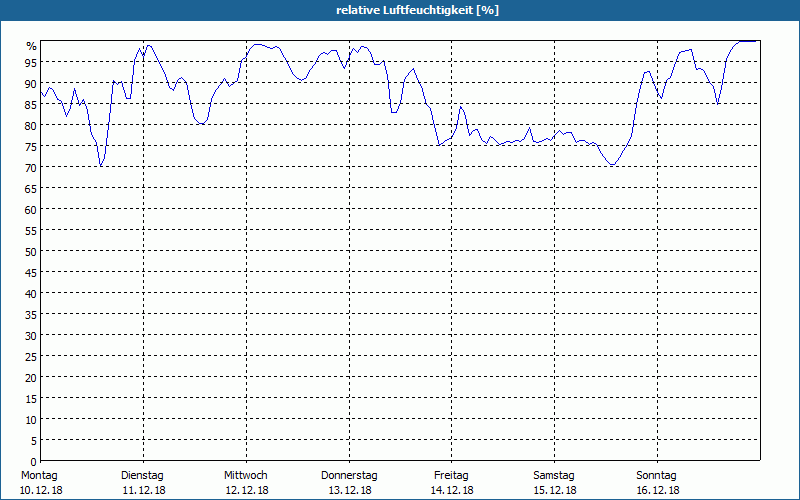Select the y-axis value 60
This screenshot has height=500, width=800.
[x=31, y=210]
